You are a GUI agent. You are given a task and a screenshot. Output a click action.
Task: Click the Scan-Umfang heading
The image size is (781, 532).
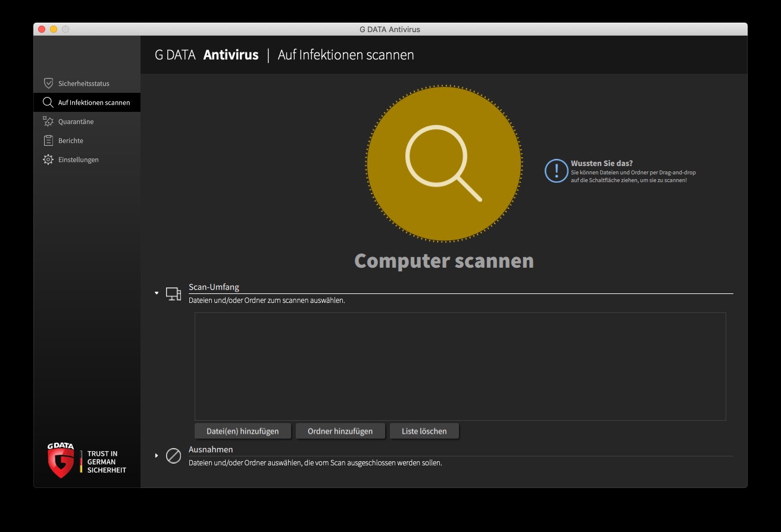[214, 287]
